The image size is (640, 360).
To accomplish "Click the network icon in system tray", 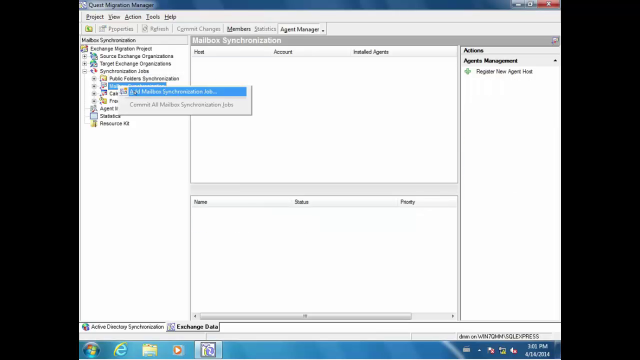I will pyautogui.click(x=502, y=351).
